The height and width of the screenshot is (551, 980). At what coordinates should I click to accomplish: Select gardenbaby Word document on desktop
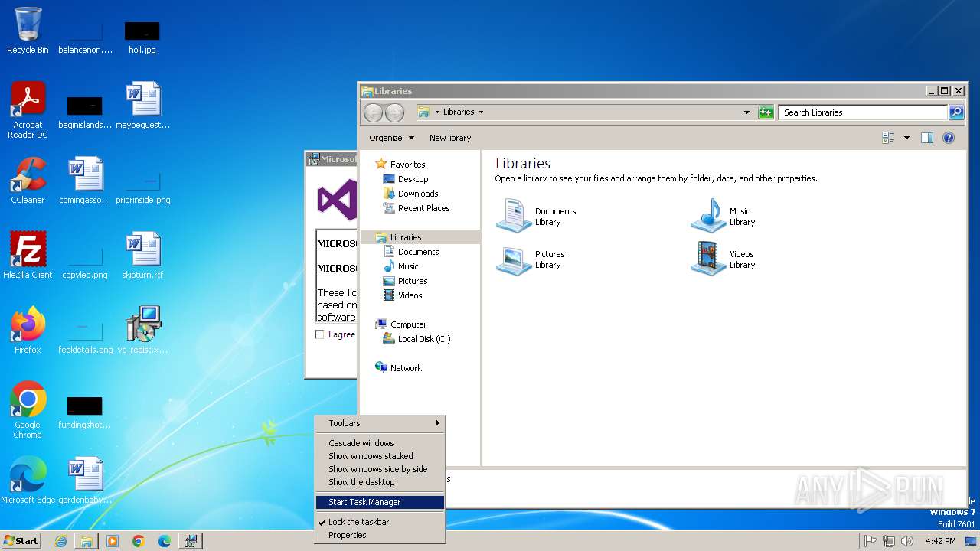point(85,481)
